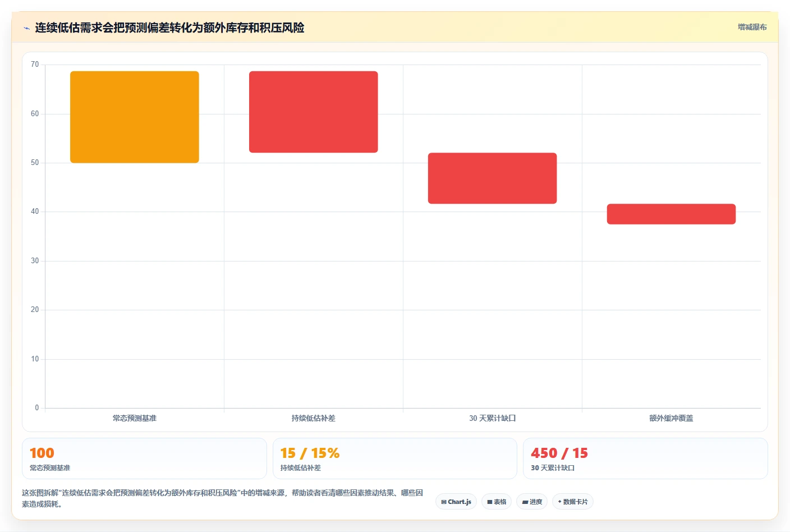Click the chart title 连续低估需求 heading
The width and height of the screenshot is (790, 532).
click(169, 27)
